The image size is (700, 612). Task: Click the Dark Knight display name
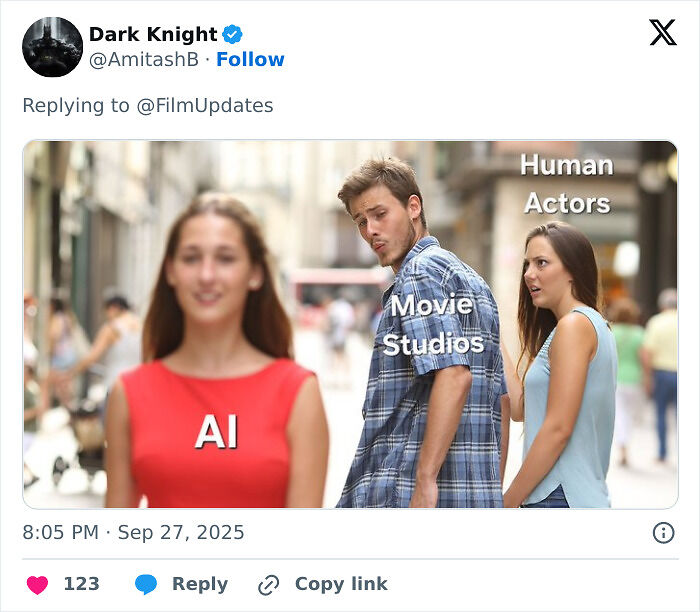[152, 35]
